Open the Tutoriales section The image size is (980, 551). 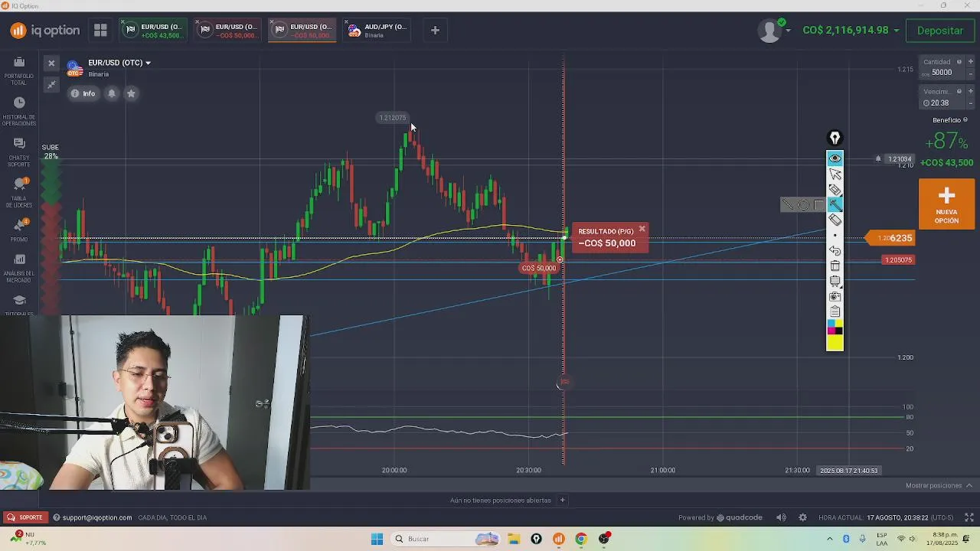pos(19,305)
